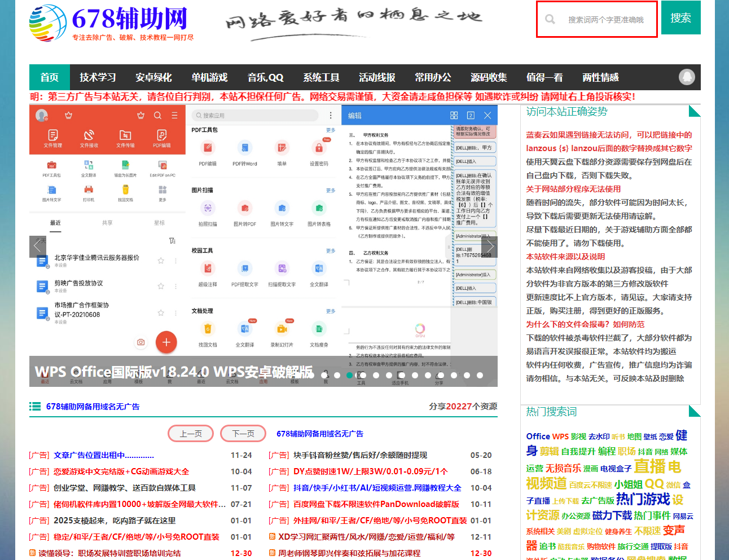Select the 单机游戏 navigation item

pyautogui.click(x=210, y=77)
